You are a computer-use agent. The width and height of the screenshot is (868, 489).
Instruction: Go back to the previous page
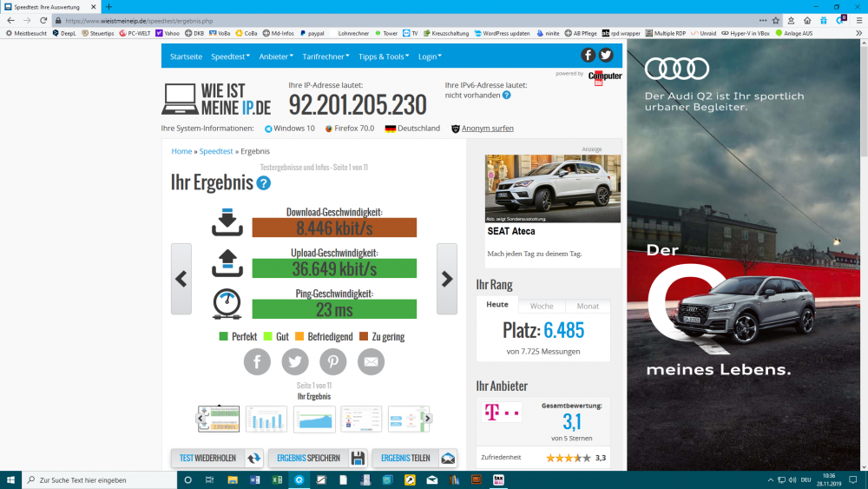click(x=11, y=21)
